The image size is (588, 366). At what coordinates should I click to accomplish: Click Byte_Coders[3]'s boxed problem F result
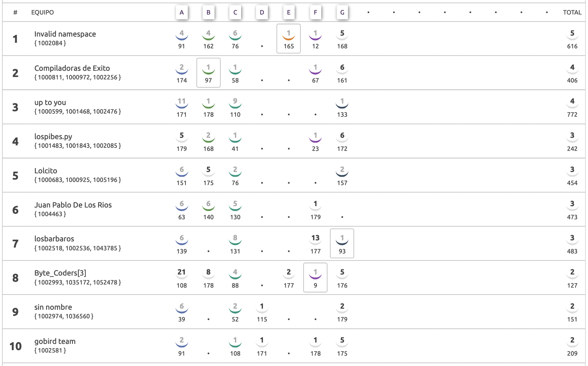(x=315, y=278)
